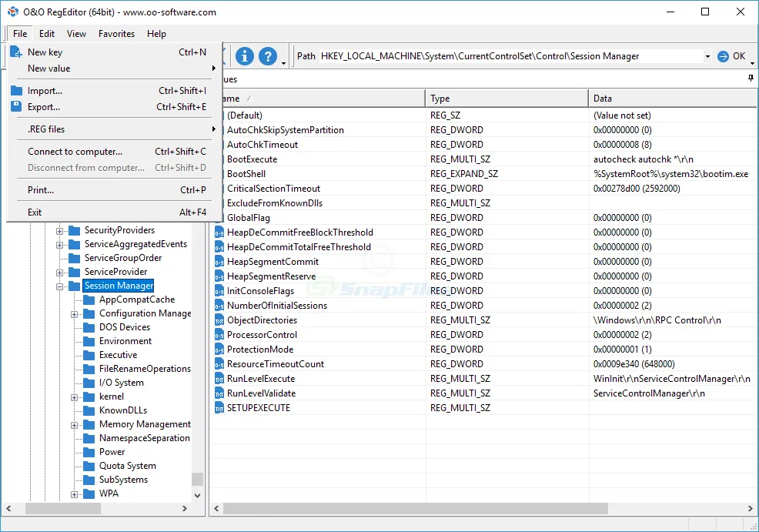The width and height of the screenshot is (759, 532).
Task: Open the Edit menu
Action: 47,33
